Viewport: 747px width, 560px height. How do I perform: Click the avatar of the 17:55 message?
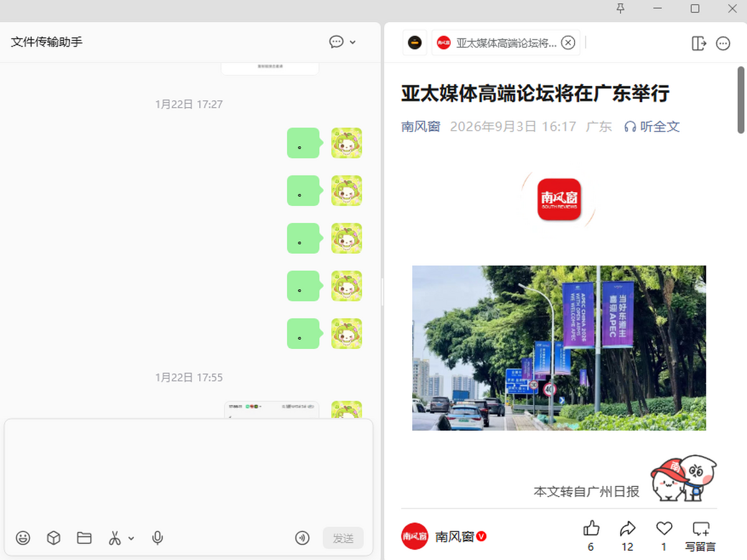(347, 409)
